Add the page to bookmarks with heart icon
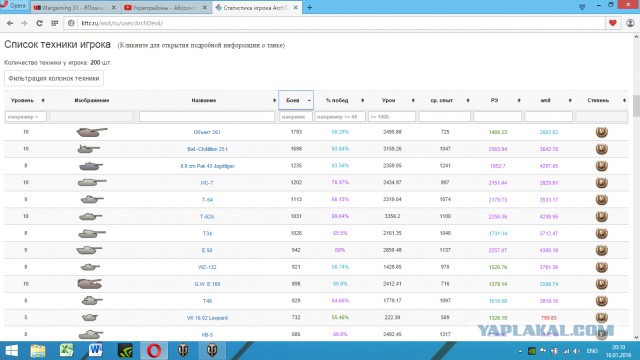 tap(613, 23)
